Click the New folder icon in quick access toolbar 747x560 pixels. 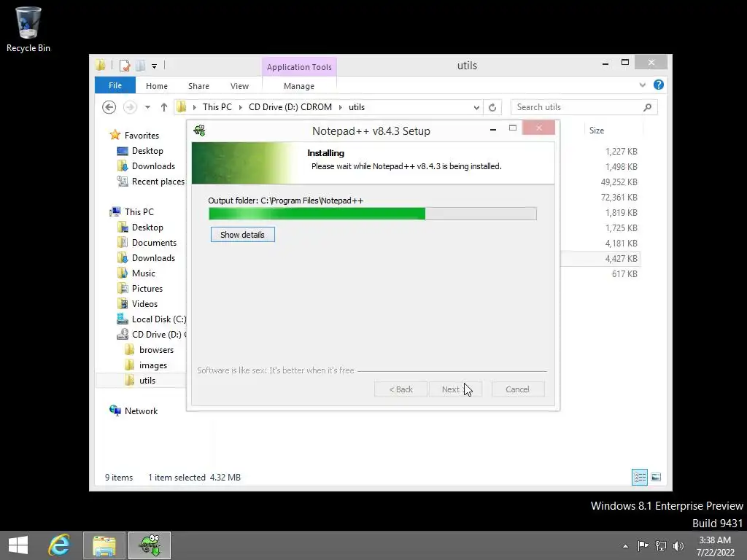(x=141, y=66)
